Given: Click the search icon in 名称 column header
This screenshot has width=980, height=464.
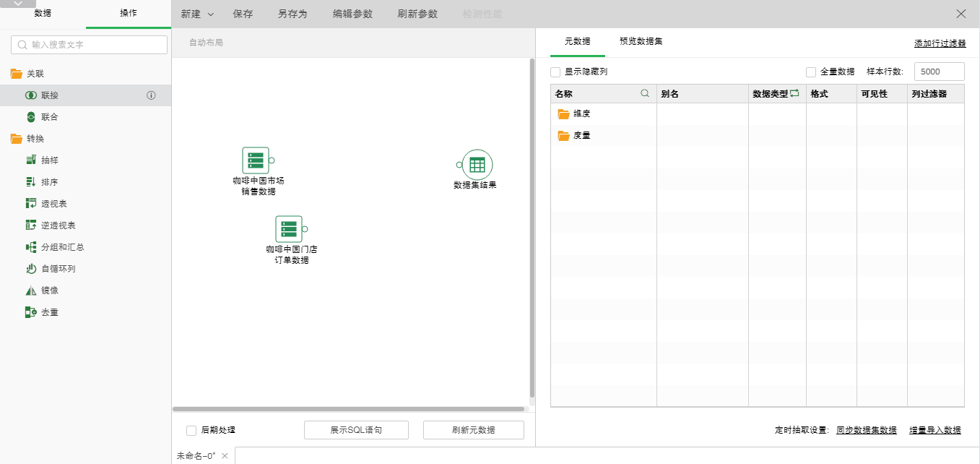Looking at the screenshot, I should 645,94.
